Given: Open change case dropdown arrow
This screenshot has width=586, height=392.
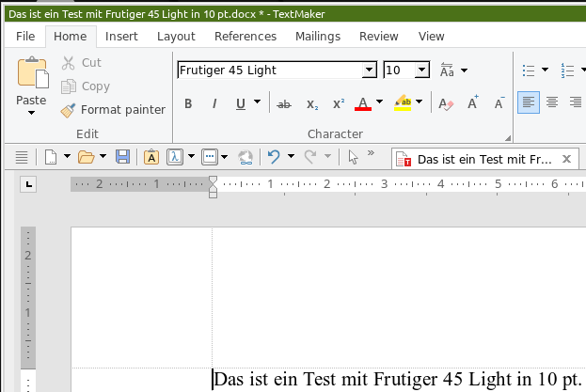Looking at the screenshot, I should tap(464, 71).
